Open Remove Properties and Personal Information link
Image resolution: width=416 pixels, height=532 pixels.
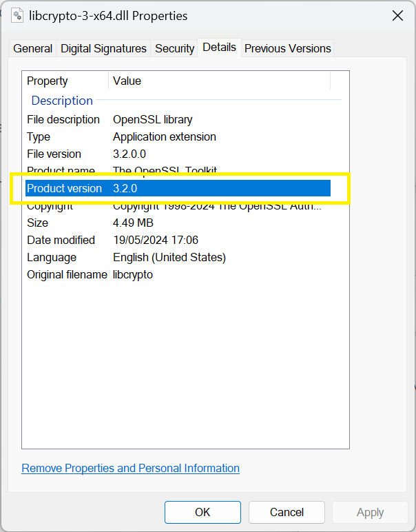(131, 468)
